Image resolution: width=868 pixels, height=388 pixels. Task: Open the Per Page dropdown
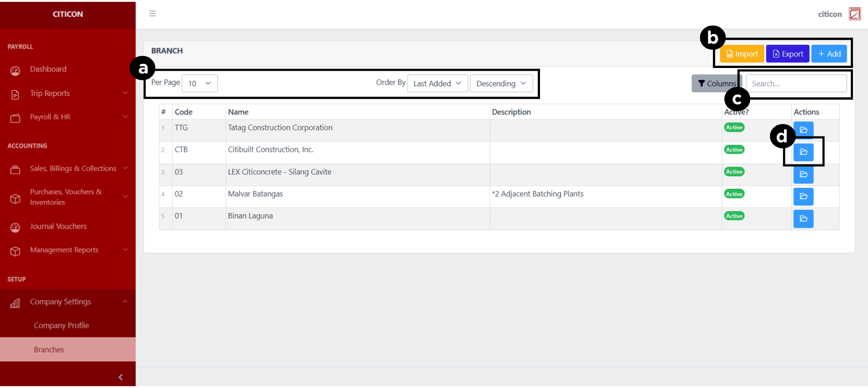(200, 84)
